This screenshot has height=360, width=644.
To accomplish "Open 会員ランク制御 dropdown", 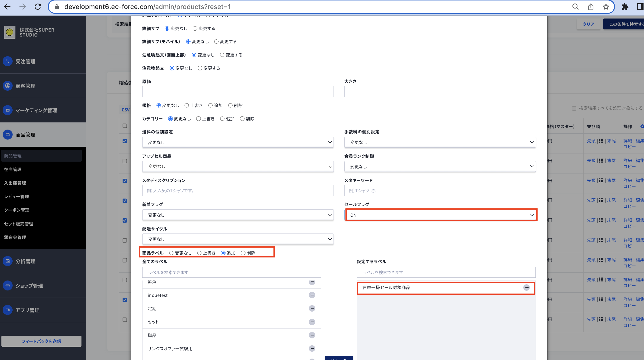I will click(440, 166).
